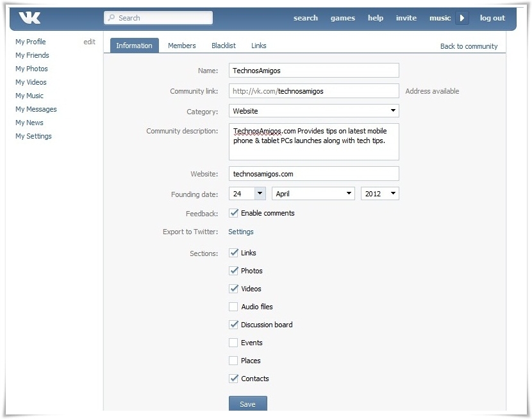Enable the Places section checkbox
This screenshot has height=419, width=532.
233,361
